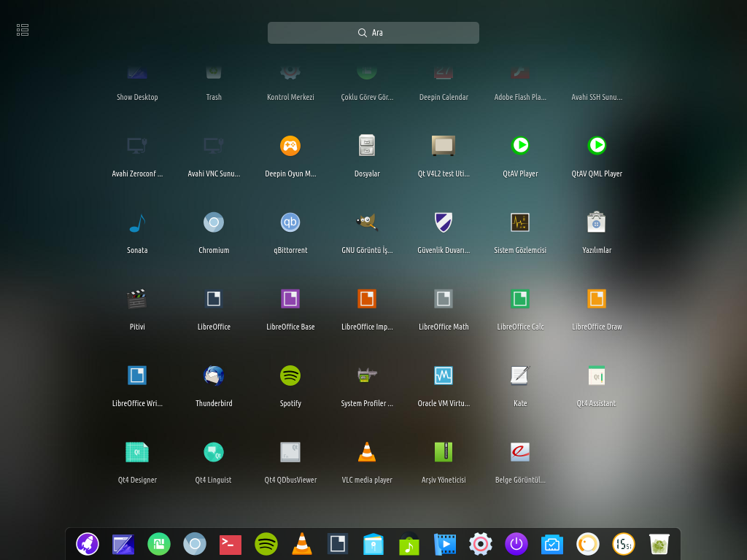Launch System Profiler app
The image size is (747, 560).
tap(367, 376)
